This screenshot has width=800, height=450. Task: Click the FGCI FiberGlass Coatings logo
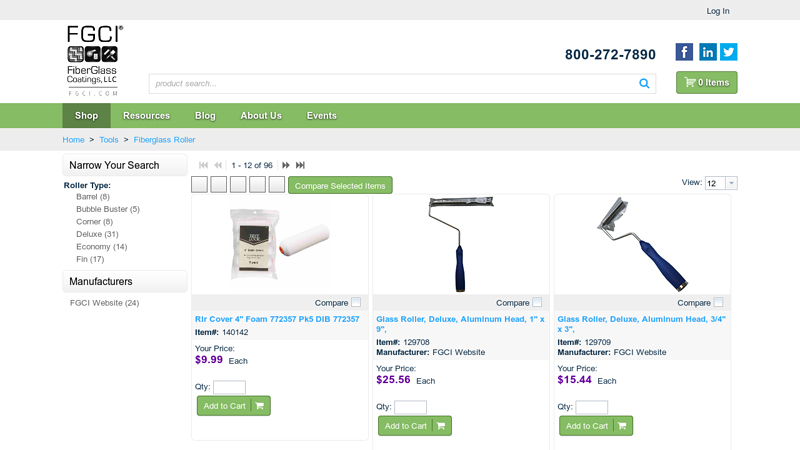(94, 61)
